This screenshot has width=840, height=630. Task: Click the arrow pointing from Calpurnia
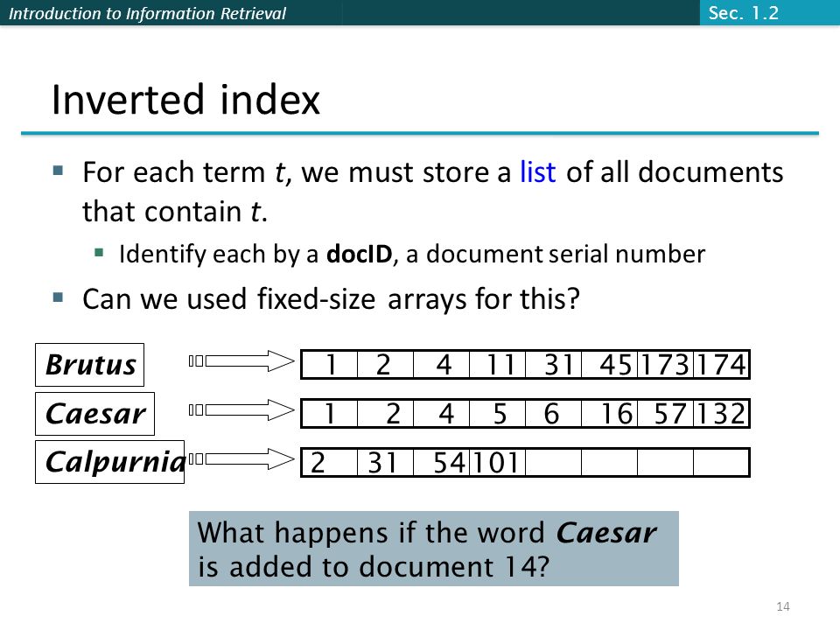241,459
